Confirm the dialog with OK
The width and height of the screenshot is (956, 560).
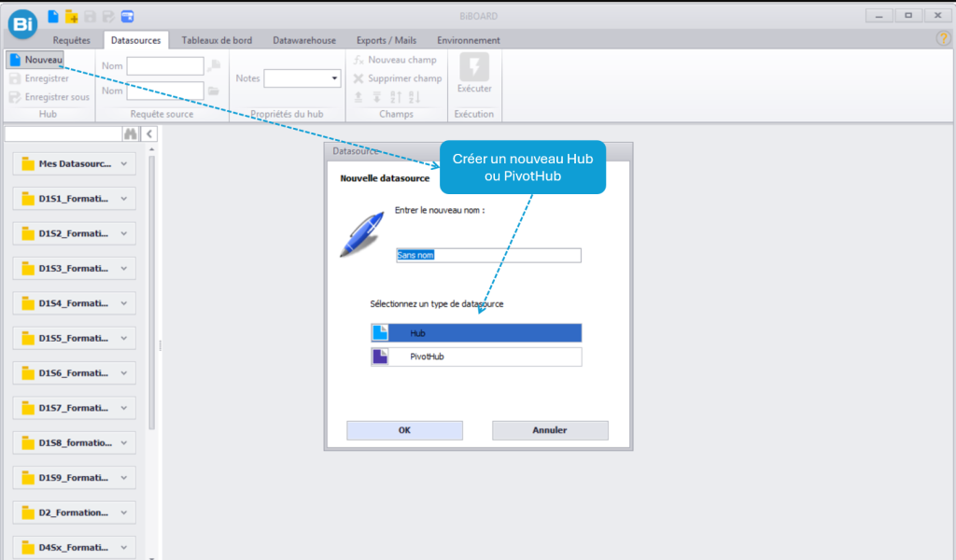tap(405, 430)
